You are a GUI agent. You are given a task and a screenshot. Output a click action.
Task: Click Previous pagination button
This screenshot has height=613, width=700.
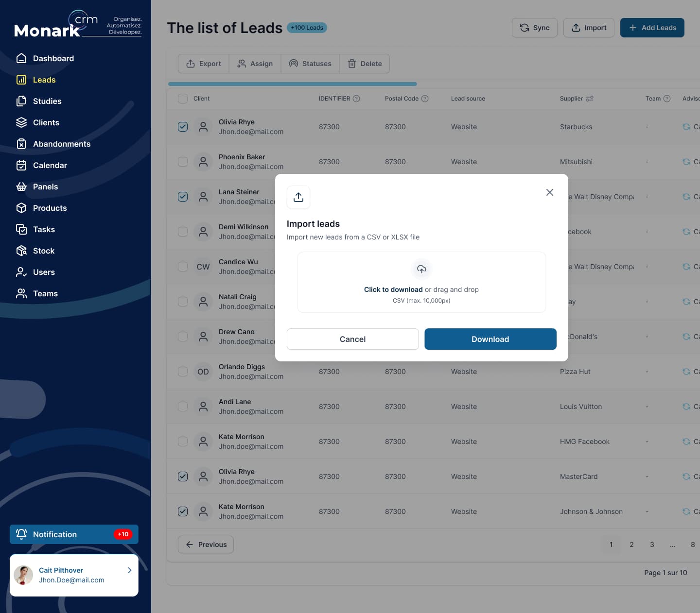(x=206, y=545)
